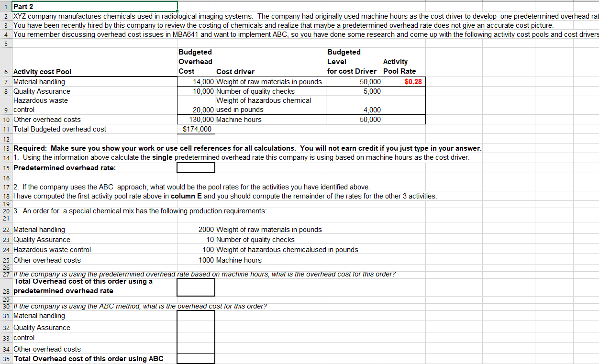Select the 50,000 Machine hours budgeted level cell
Viewport: 599px width, 364px height.
tap(354, 120)
